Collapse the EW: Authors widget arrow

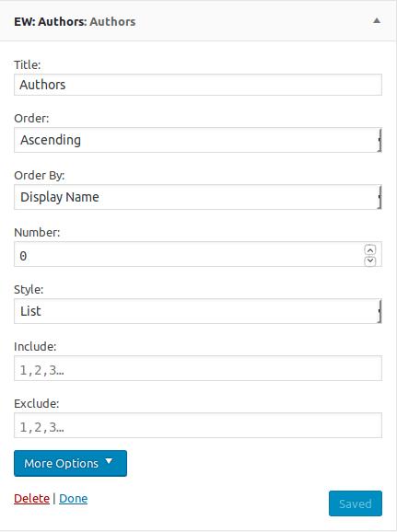tap(377, 20)
